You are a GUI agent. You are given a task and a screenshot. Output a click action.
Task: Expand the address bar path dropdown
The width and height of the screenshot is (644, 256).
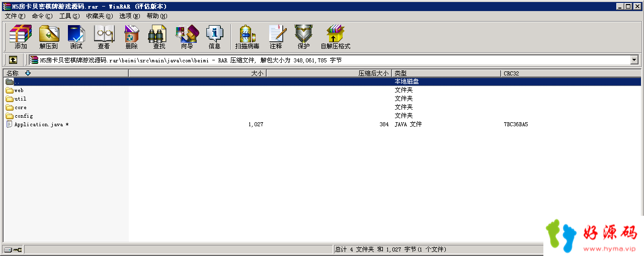coord(634,60)
